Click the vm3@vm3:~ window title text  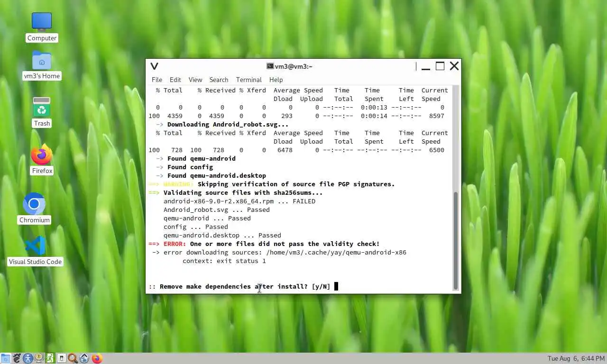point(294,66)
